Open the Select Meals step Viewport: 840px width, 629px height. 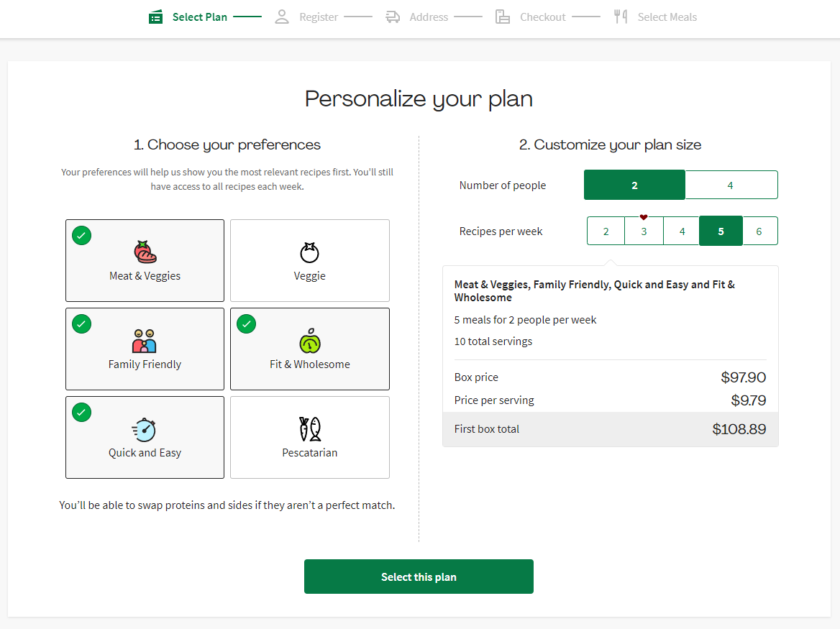coord(666,17)
